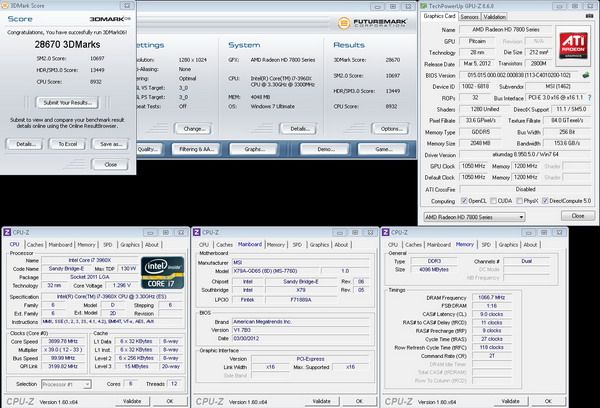Open the Processor #1 selection dropdown
This screenshot has width=600, height=408.
click(x=66, y=384)
